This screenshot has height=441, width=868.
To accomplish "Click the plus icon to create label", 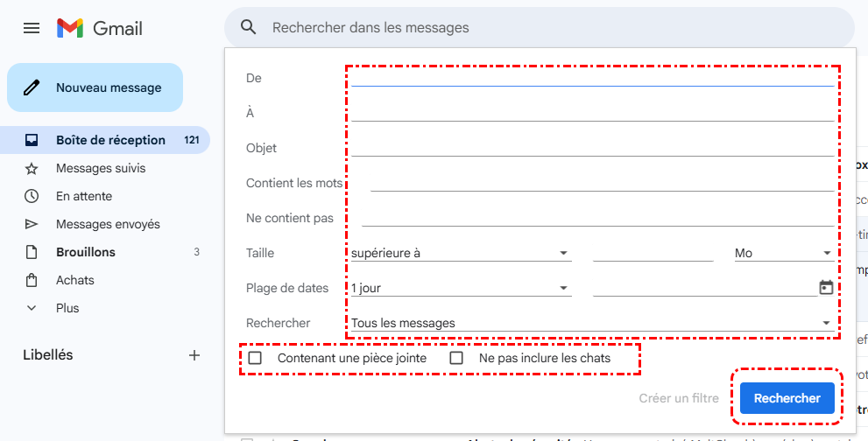I will point(194,355).
